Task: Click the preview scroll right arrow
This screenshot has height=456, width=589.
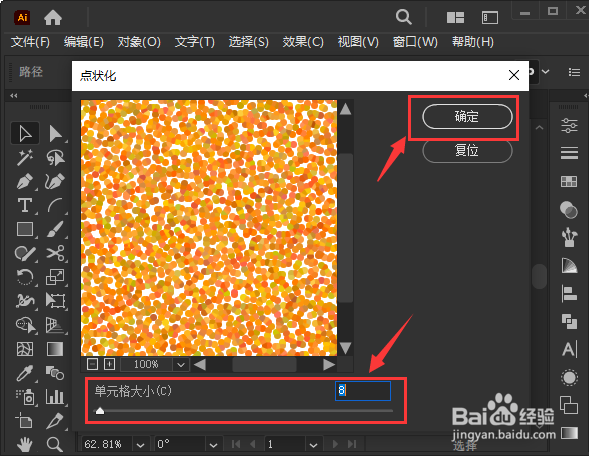Action: click(329, 364)
